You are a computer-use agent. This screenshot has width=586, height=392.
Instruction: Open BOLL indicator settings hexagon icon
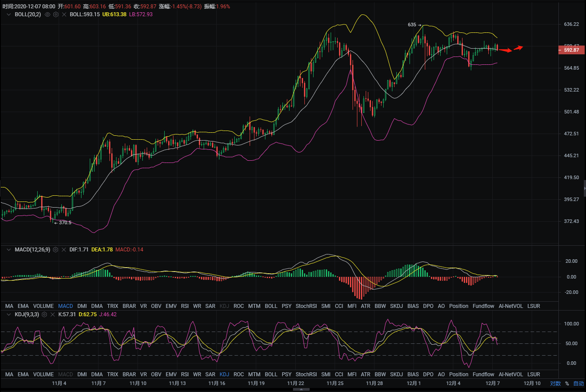pyautogui.click(x=56, y=14)
